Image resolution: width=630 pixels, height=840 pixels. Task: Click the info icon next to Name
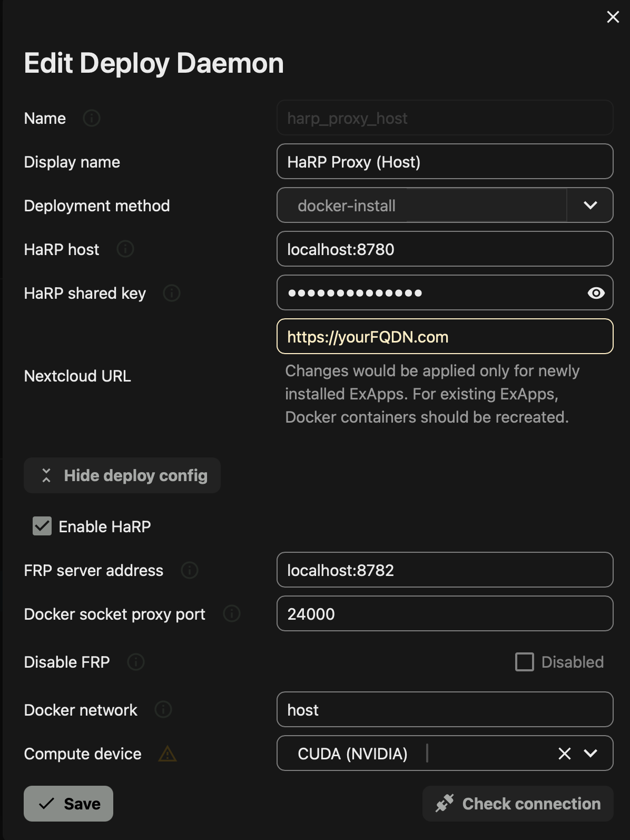tap(92, 118)
